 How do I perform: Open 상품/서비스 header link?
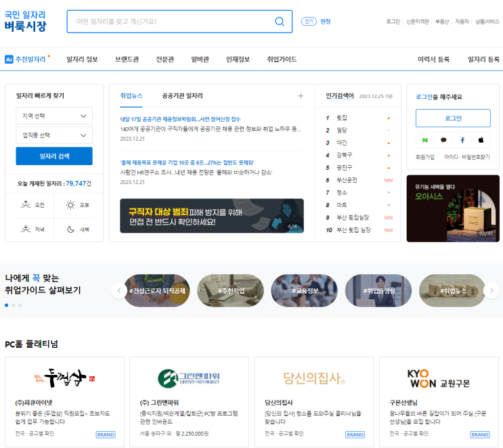point(487,22)
